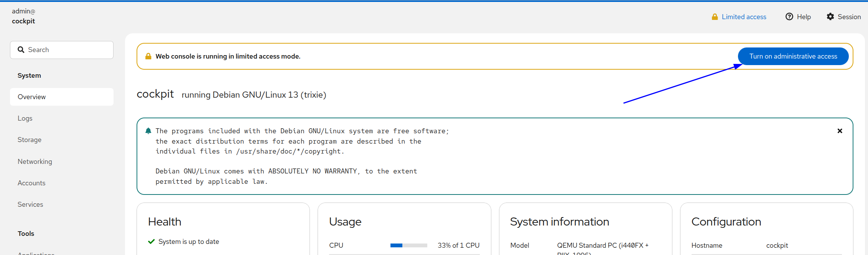
Task: Open Accounts page
Action: coord(62,183)
